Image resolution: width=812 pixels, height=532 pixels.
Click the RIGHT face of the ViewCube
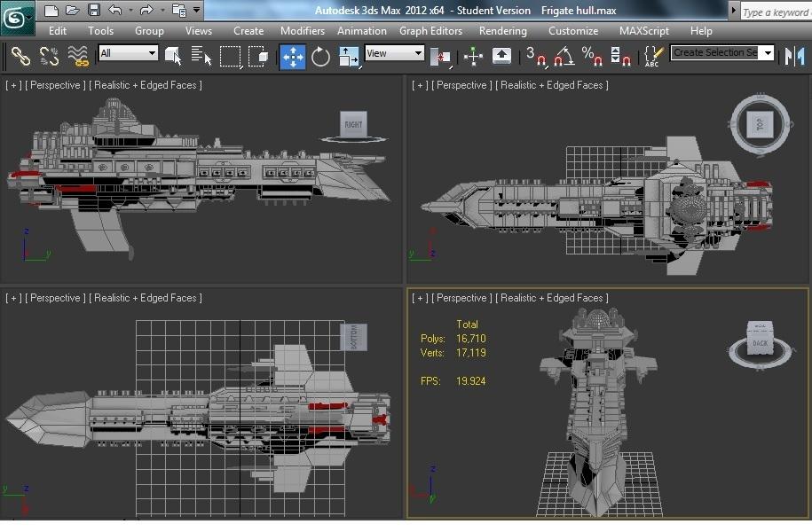point(354,125)
